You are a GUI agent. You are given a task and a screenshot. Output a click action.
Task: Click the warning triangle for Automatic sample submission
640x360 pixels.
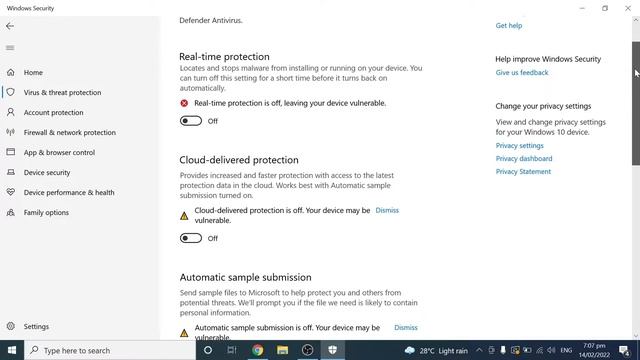click(x=184, y=333)
